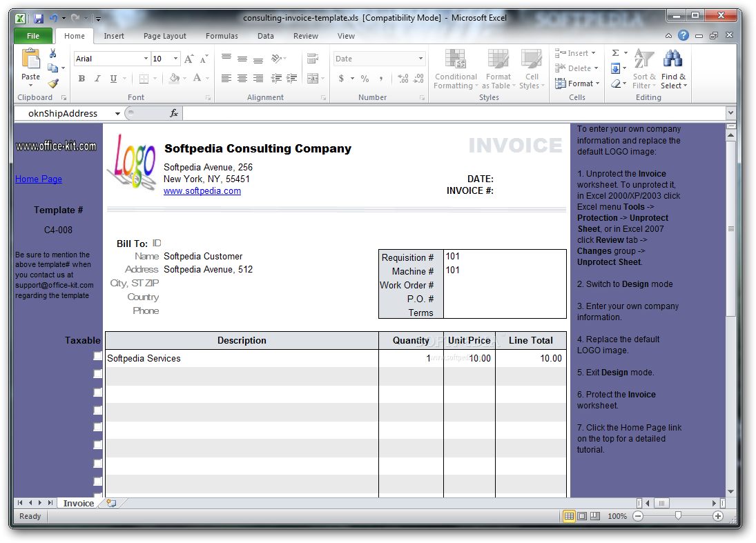Viewport: 756px width, 543px height.
Task: Switch to the Page Layout tab
Action: click(x=165, y=36)
